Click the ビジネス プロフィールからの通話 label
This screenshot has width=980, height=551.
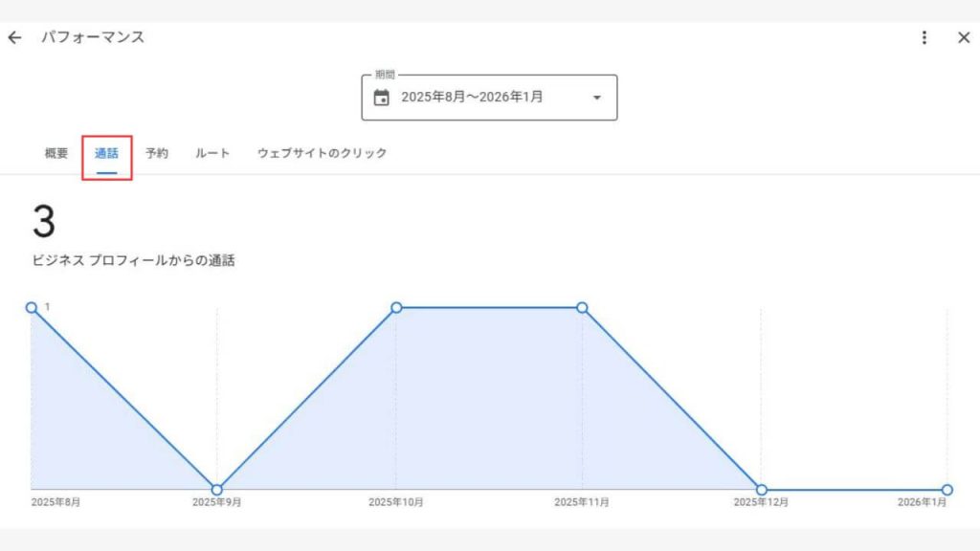133,260
